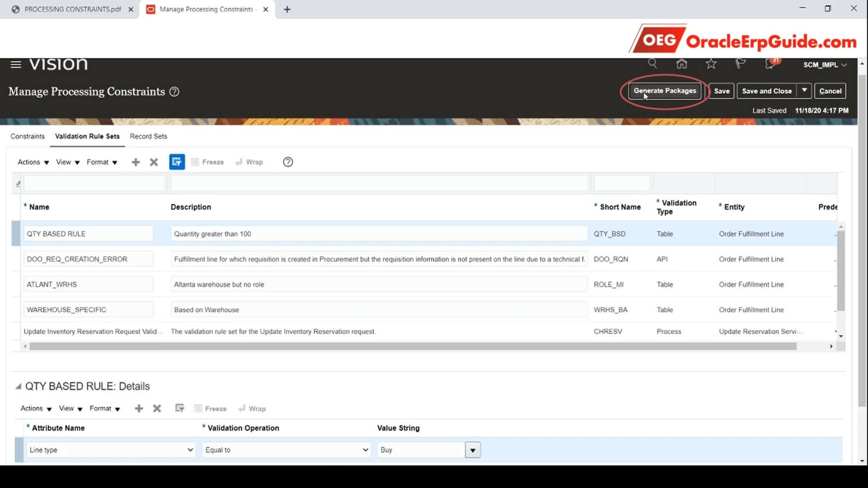Screen dimensions: 868x488
Task: Open Format menu in Details toolbar
Action: (105, 409)
